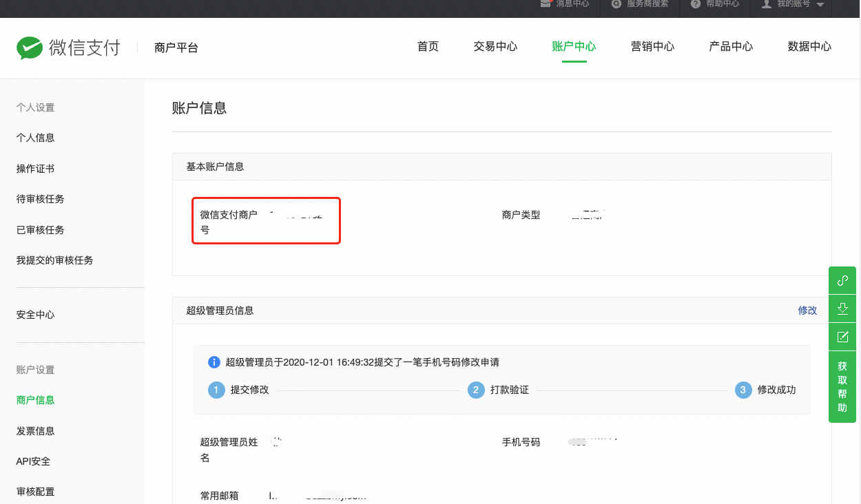Viewport: 861px width, 504px height.
Task: Click the floating edit note icon
Action: click(842, 337)
